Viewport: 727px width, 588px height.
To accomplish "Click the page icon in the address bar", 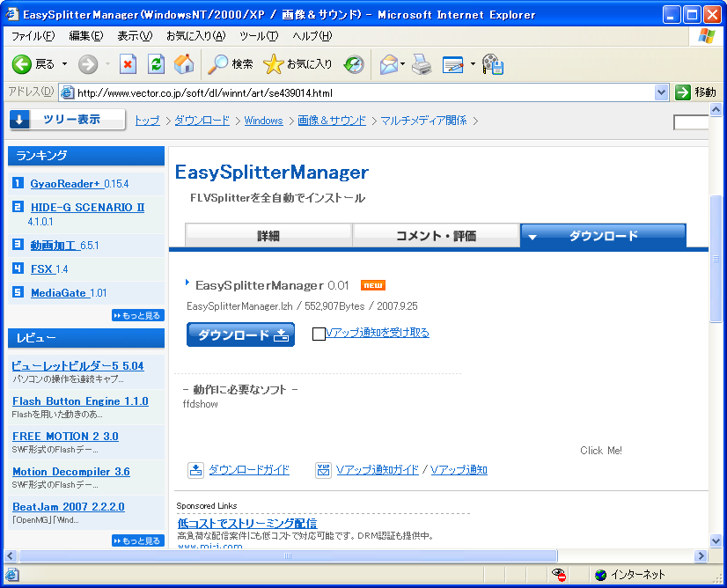I will [x=67, y=92].
